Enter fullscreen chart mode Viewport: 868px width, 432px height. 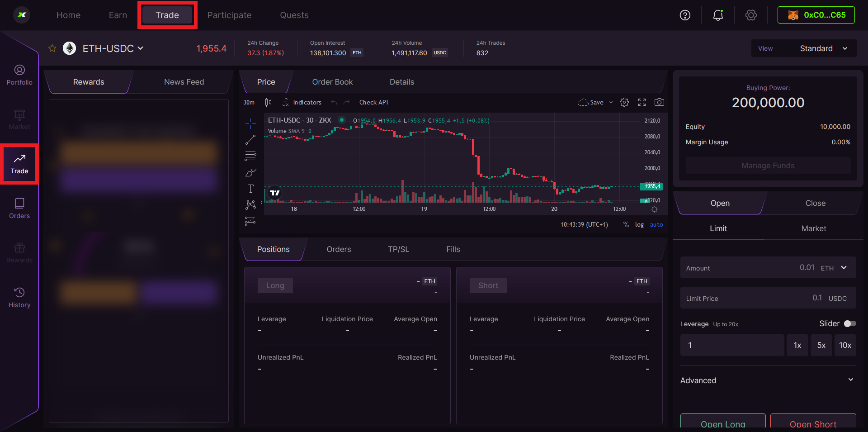[642, 102]
